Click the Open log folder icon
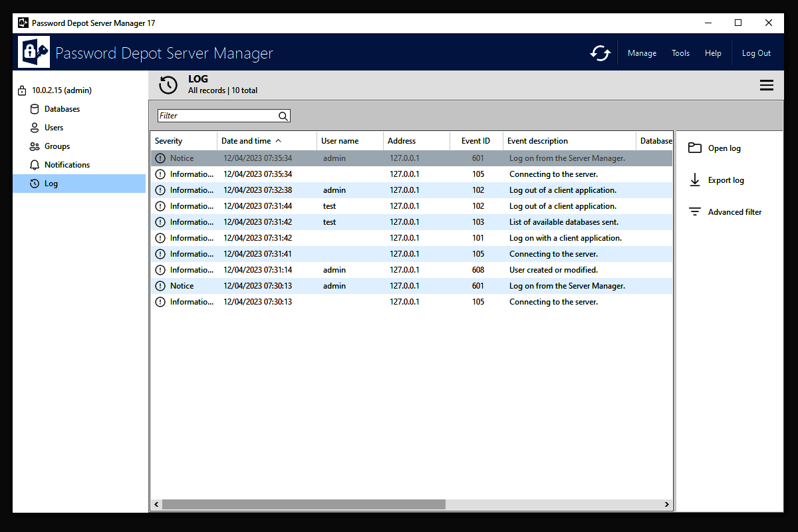This screenshot has width=798, height=532. 695,148
